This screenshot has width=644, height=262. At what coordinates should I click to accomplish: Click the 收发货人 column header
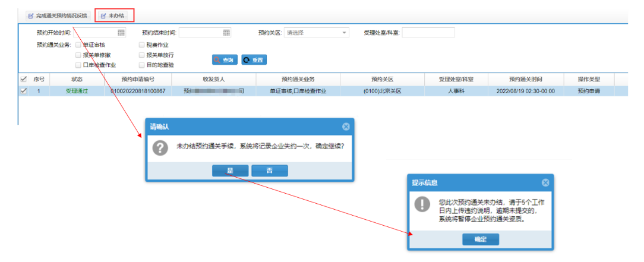click(x=214, y=79)
